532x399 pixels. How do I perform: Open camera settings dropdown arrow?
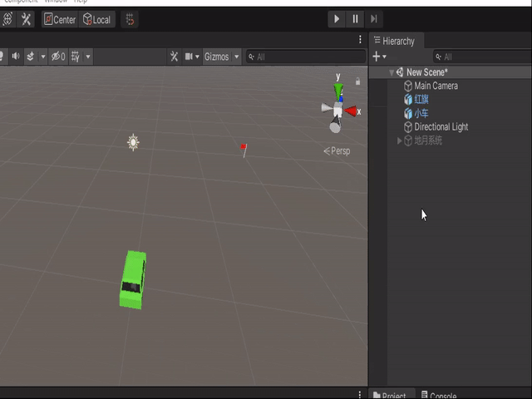click(197, 57)
